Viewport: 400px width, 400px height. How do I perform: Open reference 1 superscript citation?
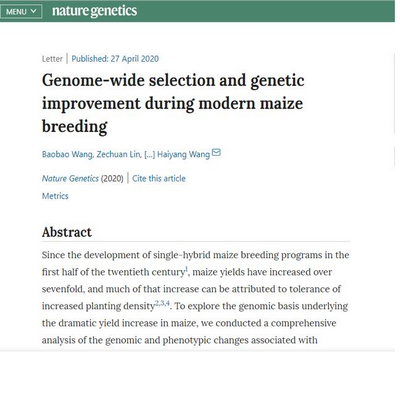coord(187,269)
